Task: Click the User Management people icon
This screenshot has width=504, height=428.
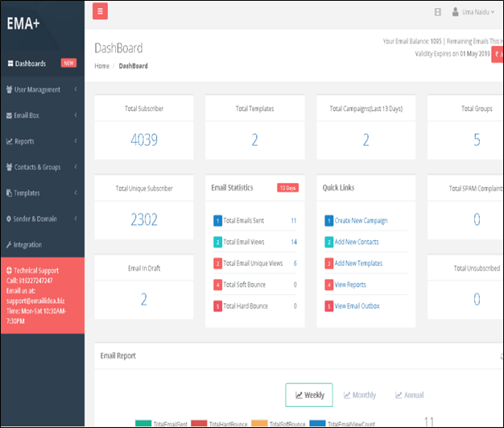Action: click(x=9, y=89)
